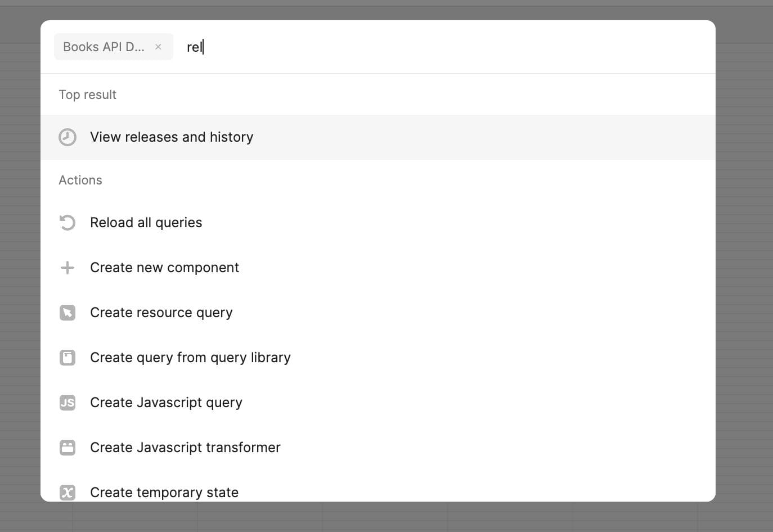Viewport: 773px width, 532px height.
Task: Select Create Javascript transformer action
Action: coord(185,448)
